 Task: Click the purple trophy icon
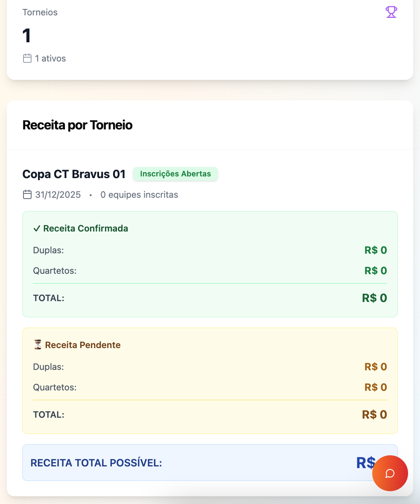pos(391,12)
